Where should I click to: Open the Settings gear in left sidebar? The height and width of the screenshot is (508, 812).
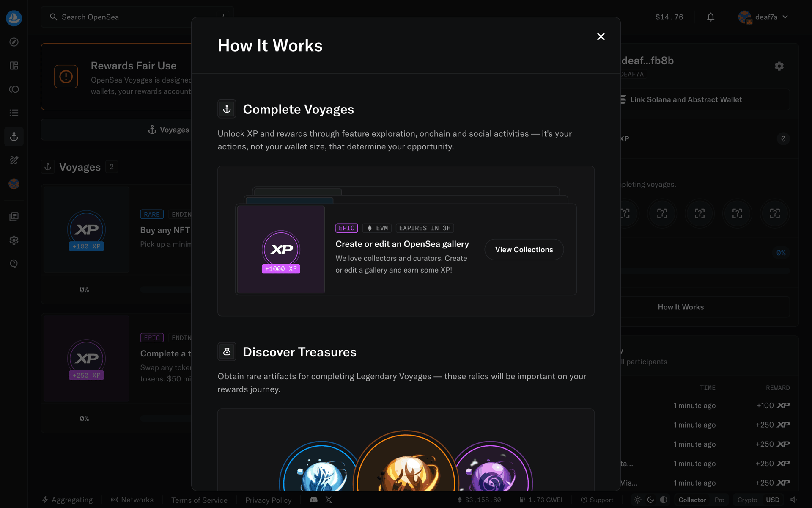[14, 240]
